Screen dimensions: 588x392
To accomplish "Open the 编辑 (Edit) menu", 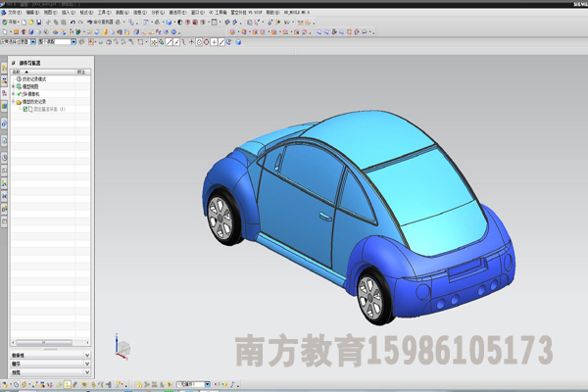I will click(32, 13).
